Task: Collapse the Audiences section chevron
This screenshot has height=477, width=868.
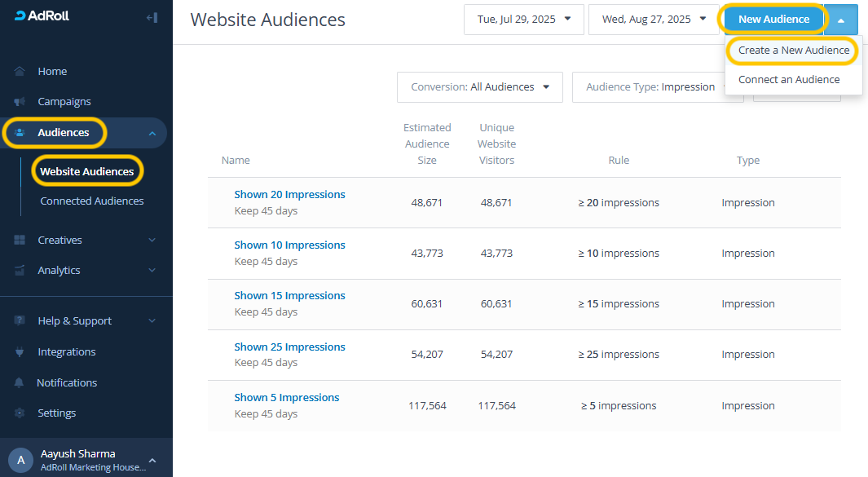Action: [x=152, y=133]
